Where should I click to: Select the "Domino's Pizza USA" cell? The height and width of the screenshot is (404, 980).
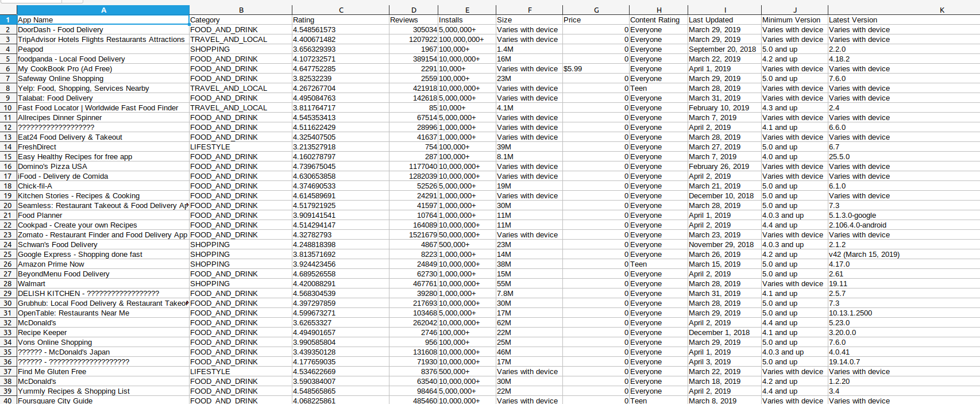[x=103, y=166]
